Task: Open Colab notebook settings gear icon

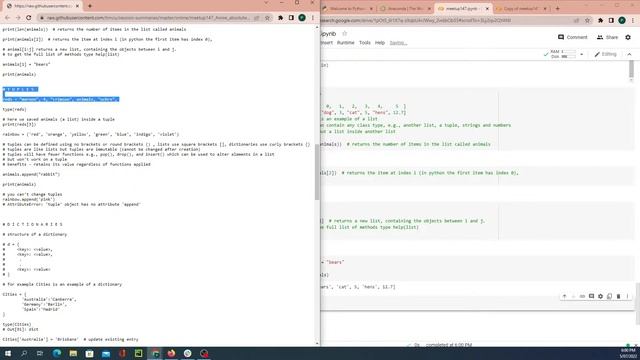Action: pos(628,37)
